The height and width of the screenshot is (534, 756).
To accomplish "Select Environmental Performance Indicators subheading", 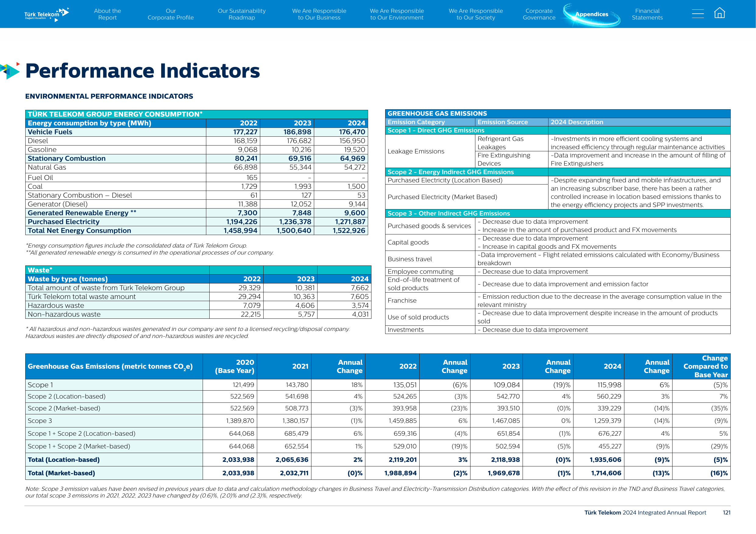I will pos(109,96).
